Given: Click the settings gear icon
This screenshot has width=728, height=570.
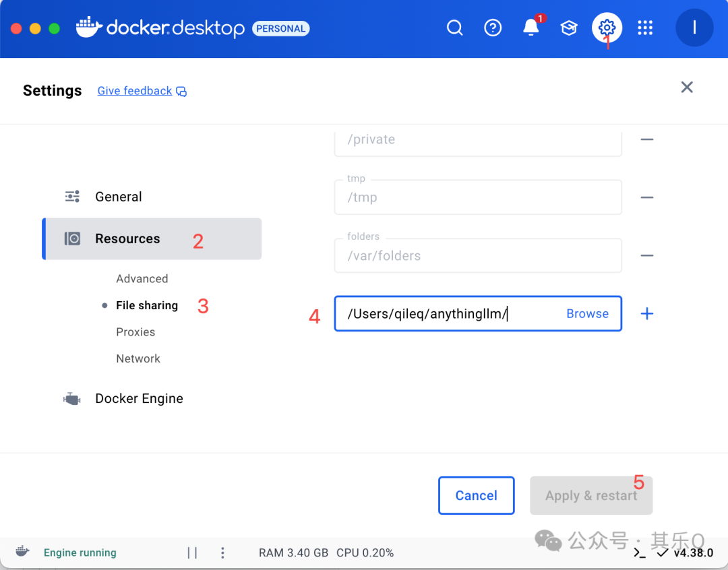Looking at the screenshot, I should (x=606, y=28).
